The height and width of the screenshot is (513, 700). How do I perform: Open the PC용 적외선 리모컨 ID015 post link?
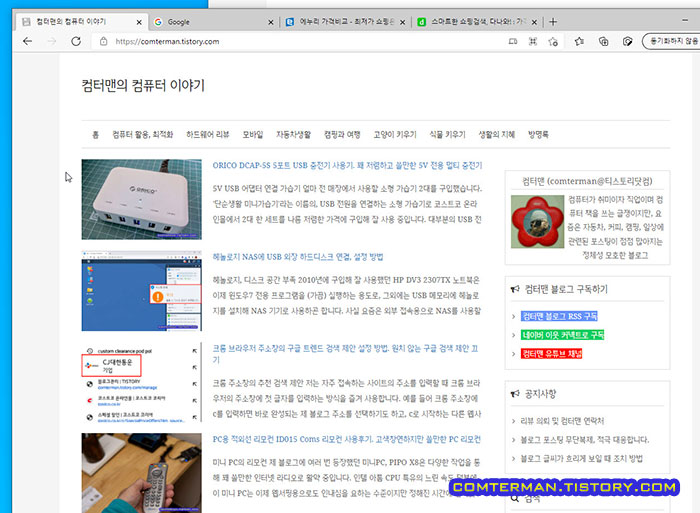346,439
